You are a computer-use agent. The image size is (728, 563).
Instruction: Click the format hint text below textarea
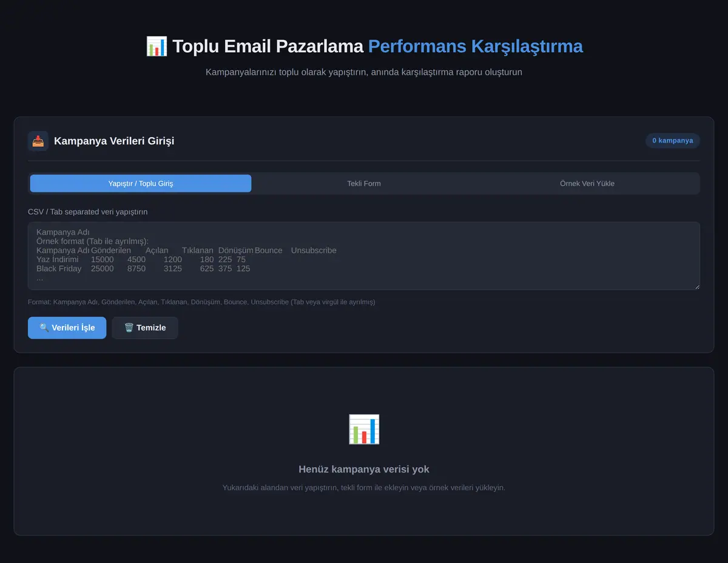(x=201, y=302)
